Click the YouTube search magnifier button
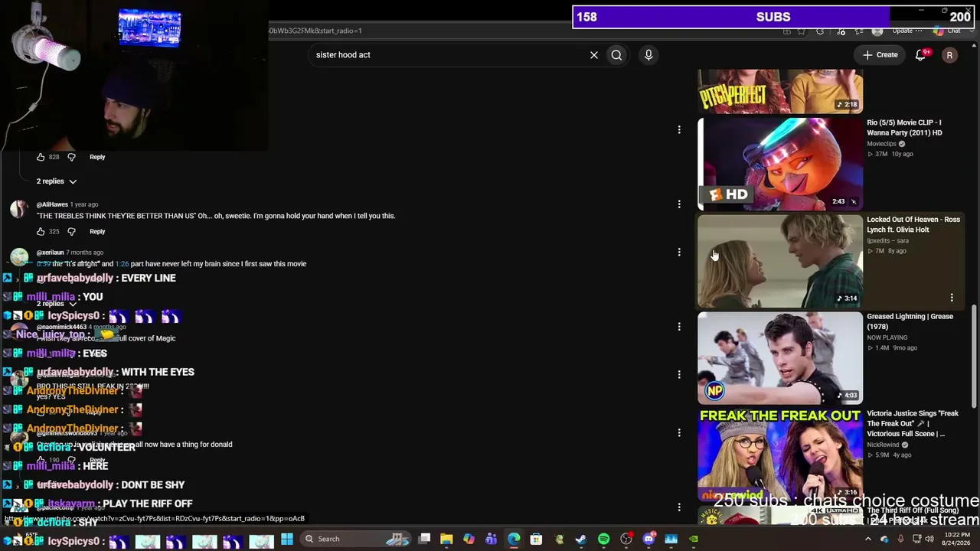Screen dimensions: 980x551 (x=616, y=55)
